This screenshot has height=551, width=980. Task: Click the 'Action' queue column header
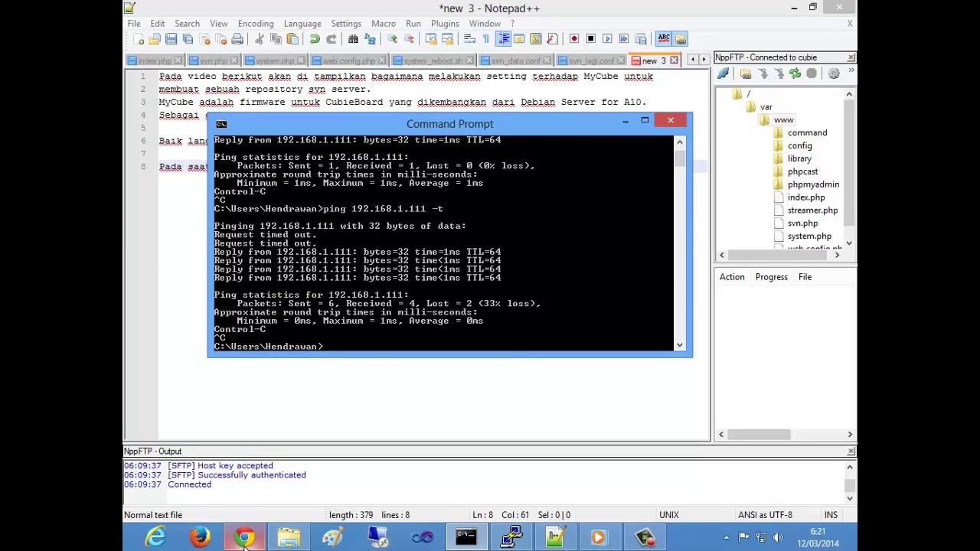pyautogui.click(x=732, y=277)
